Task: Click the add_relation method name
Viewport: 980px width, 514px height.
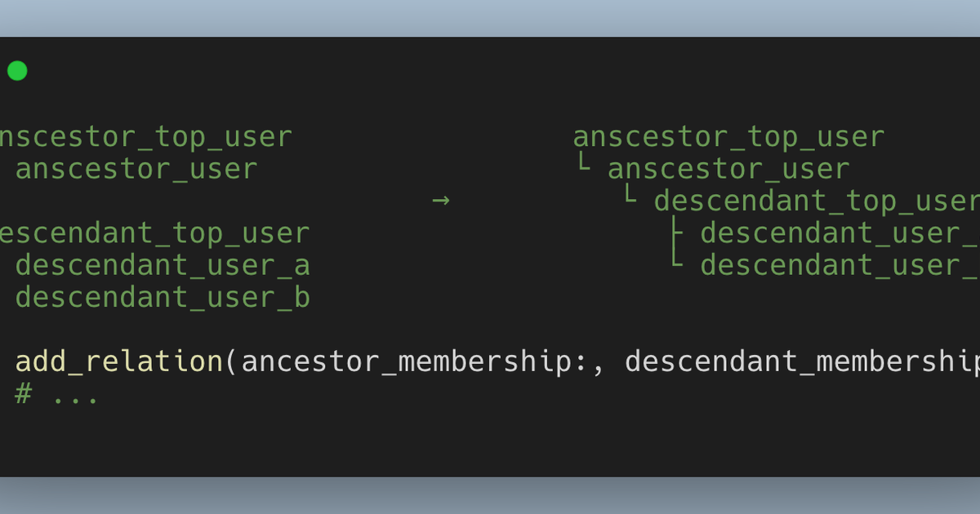Action: pos(119,361)
